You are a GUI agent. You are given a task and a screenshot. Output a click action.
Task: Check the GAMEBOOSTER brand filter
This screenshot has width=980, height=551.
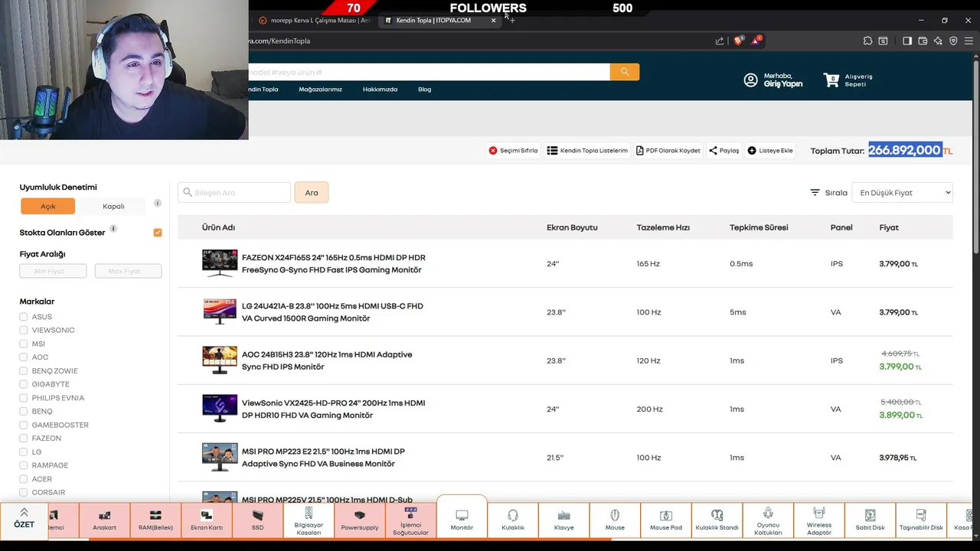(24, 425)
